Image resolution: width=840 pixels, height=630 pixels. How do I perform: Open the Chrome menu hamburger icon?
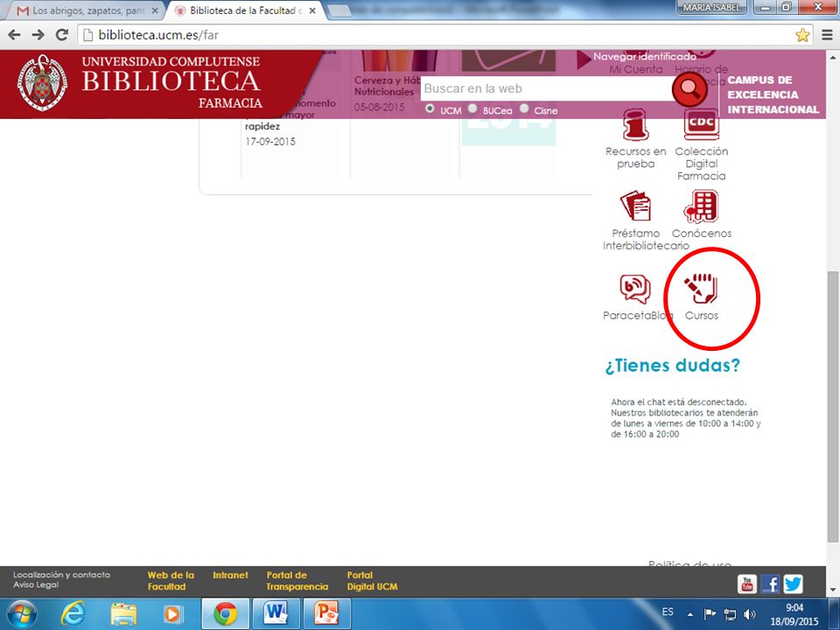(x=827, y=35)
